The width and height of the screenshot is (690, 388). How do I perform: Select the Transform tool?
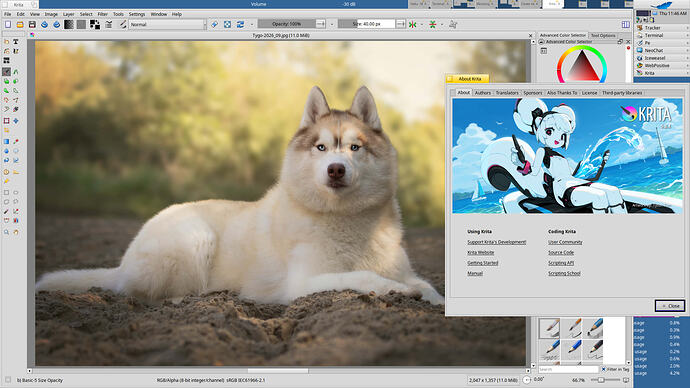6,121
